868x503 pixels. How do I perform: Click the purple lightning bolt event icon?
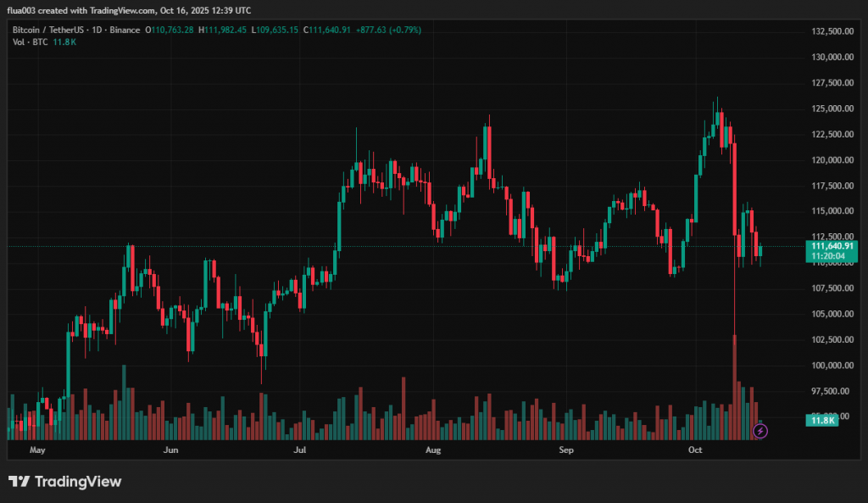click(760, 431)
